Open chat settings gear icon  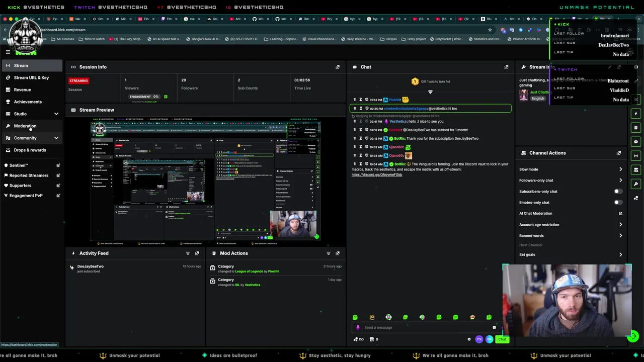tap(469, 339)
